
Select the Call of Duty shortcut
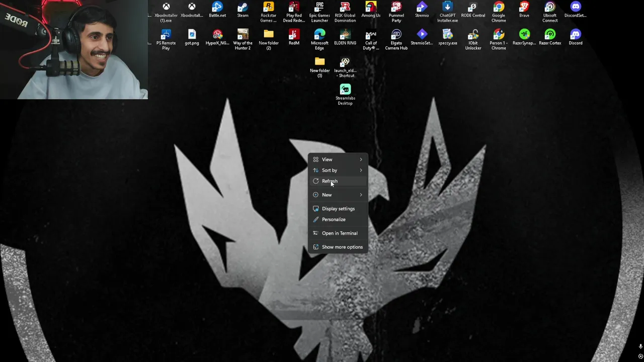pos(371,40)
